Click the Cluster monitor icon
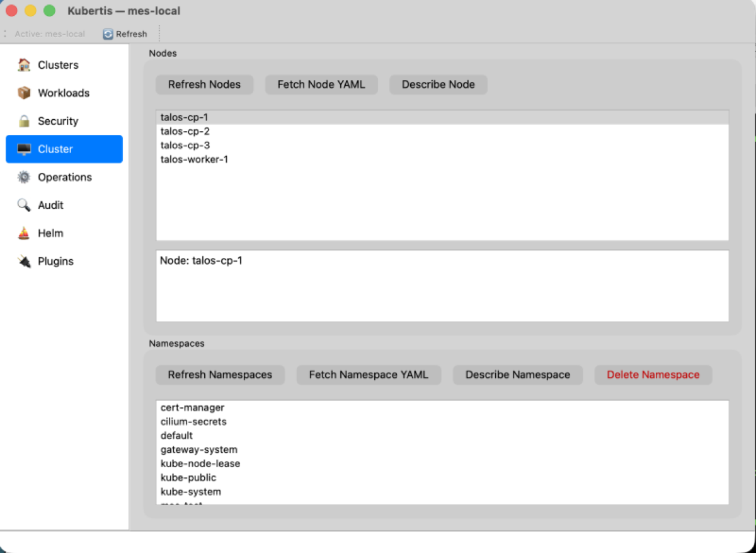Viewport: 756px width, 553px height. point(24,149)
